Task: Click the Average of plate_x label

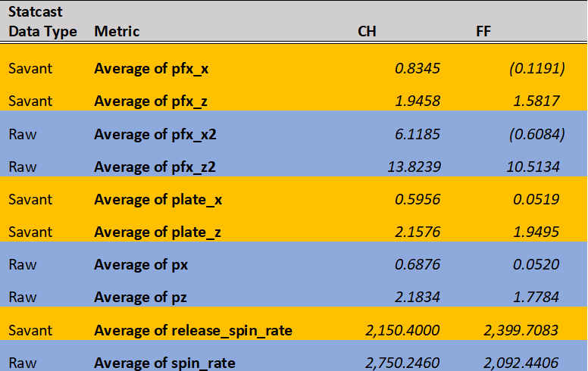Action: (x=158, y=199)
